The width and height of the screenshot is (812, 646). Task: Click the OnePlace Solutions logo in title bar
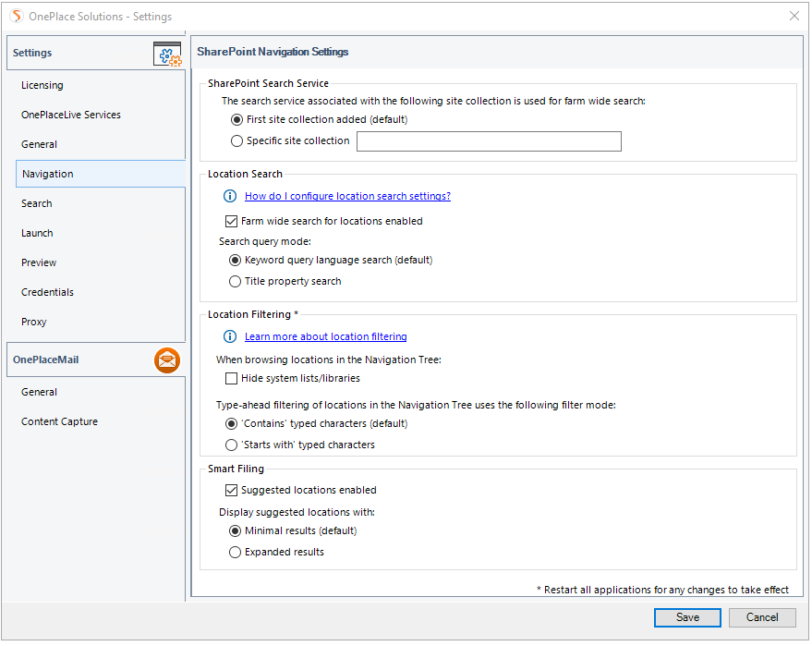coord(16,16)
